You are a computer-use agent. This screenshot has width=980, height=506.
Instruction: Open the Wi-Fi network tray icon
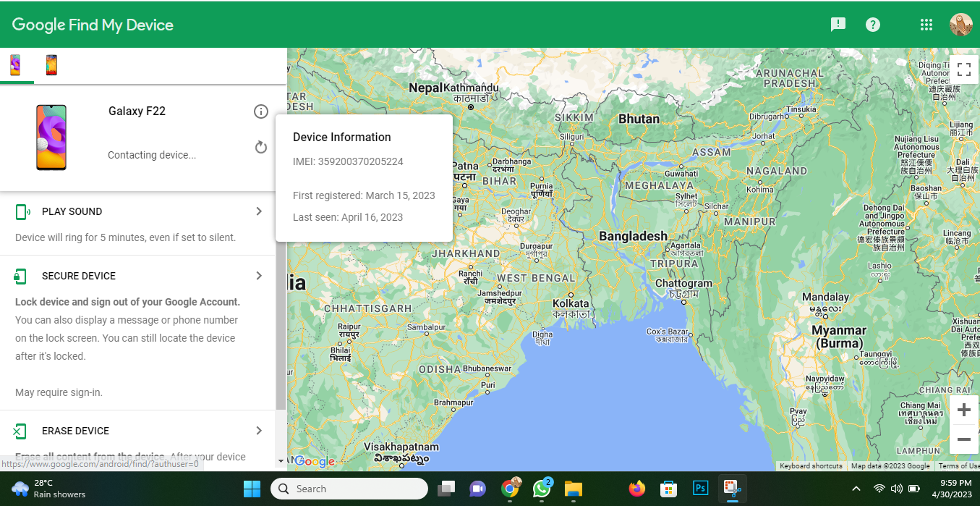[x=879, y=489]
